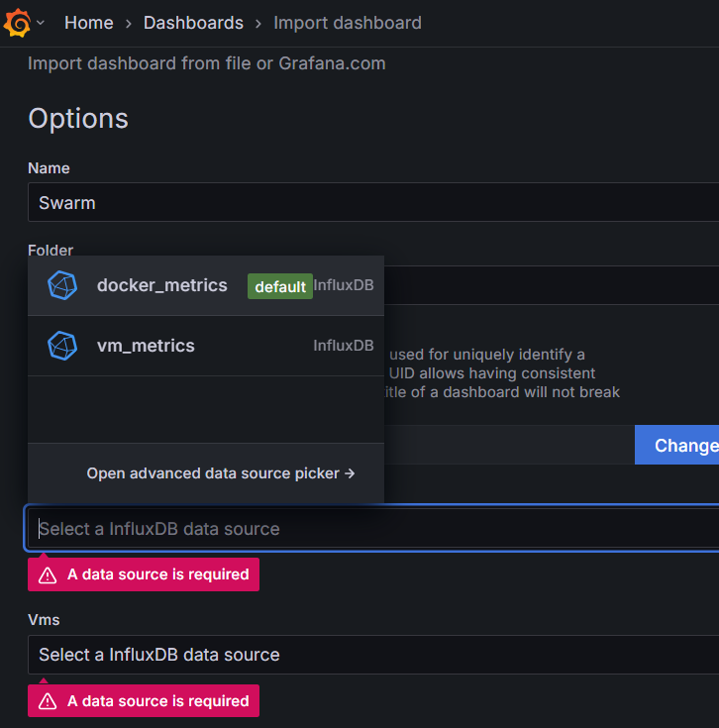The height and width of the screenshot is (728, 719).
Task: Click warning icon in first data source error
Action: pyautogui.click(x=48, y=574)
